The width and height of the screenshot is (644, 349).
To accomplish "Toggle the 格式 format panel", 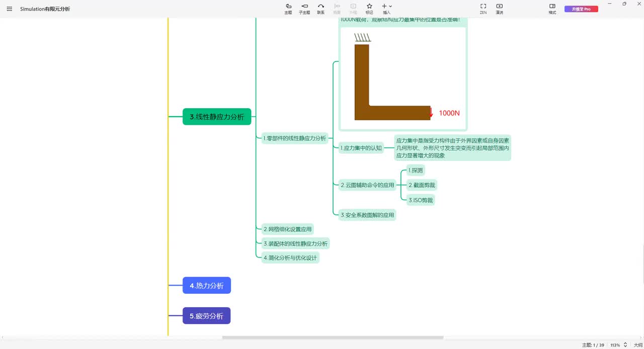I will coord(552,9).
